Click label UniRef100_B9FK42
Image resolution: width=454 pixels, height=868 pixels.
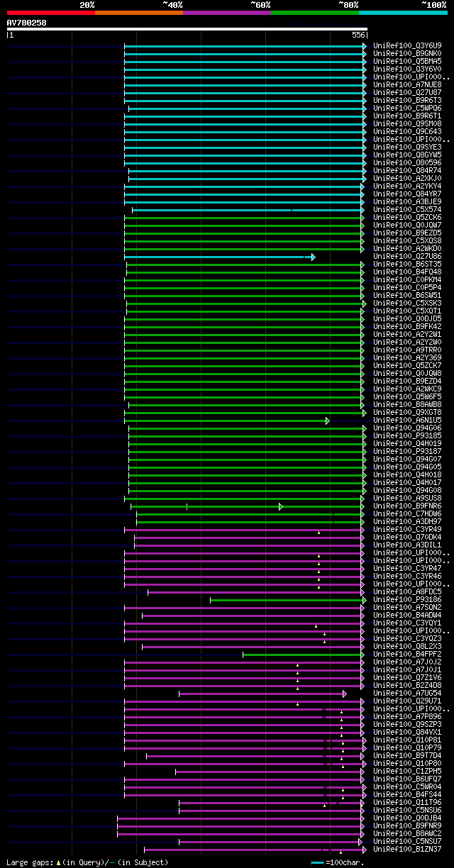(408, 326)
